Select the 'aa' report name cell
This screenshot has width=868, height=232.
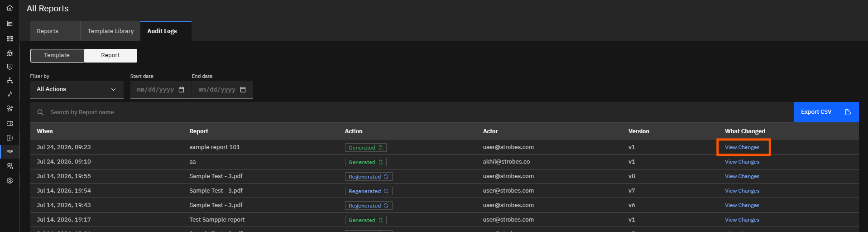(192, 162)
